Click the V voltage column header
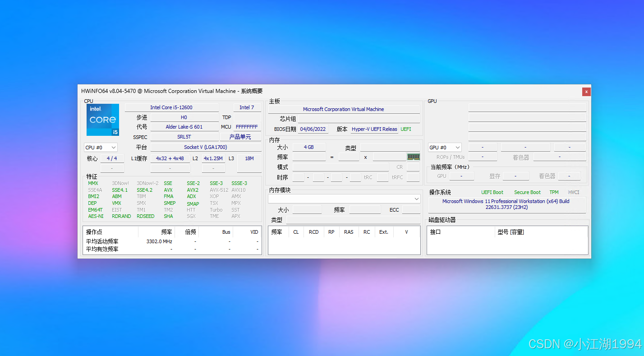This screenshot has height=356, width=644. (406, 232)
